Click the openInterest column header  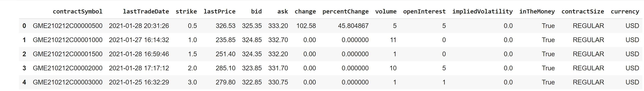424,11
